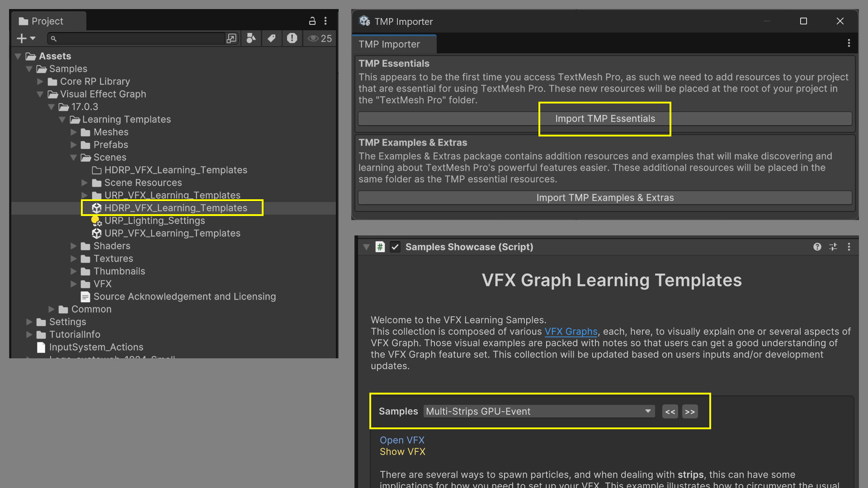Click the Project panel lock icon
Viewport: 868px width, 488px height.
312,21
